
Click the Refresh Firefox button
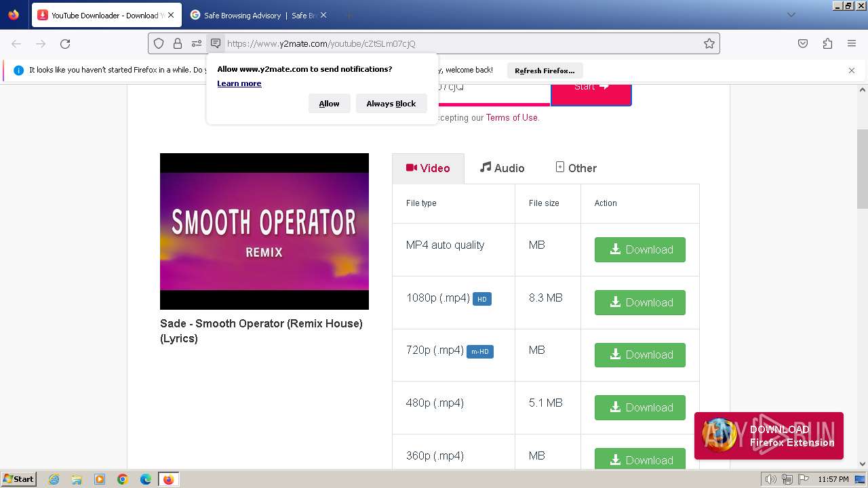(x=545, y=70)
